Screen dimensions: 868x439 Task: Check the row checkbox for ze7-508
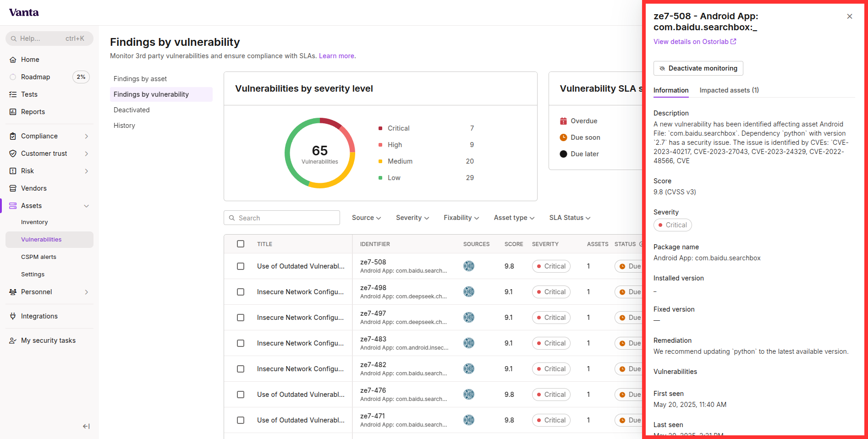(241, 266)
